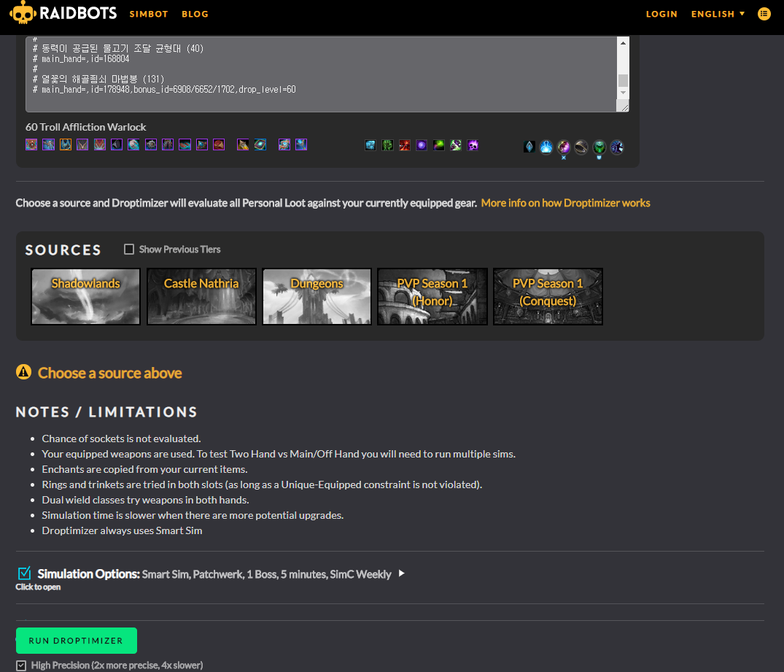Click the Simulation Options summary text
Screen dimensions: 784x672
pos(266,574)
